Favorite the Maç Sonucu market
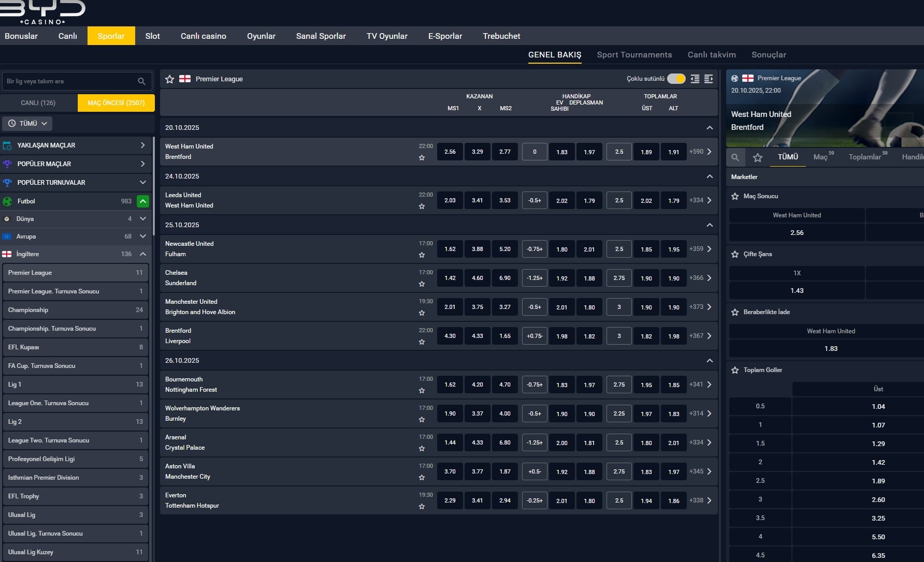 735,196
